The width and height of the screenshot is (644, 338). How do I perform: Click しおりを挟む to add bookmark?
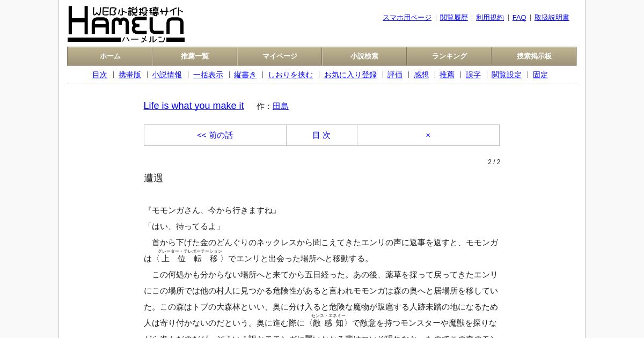[290, 75]
